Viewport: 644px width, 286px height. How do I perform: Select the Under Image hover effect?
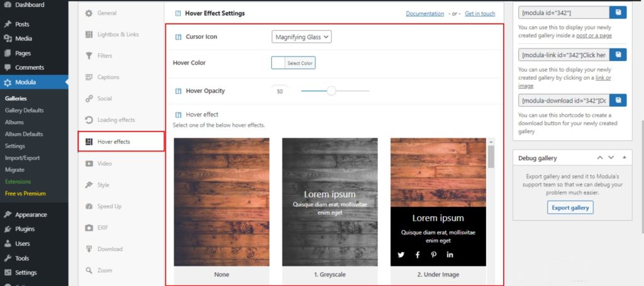click(438, 202)
